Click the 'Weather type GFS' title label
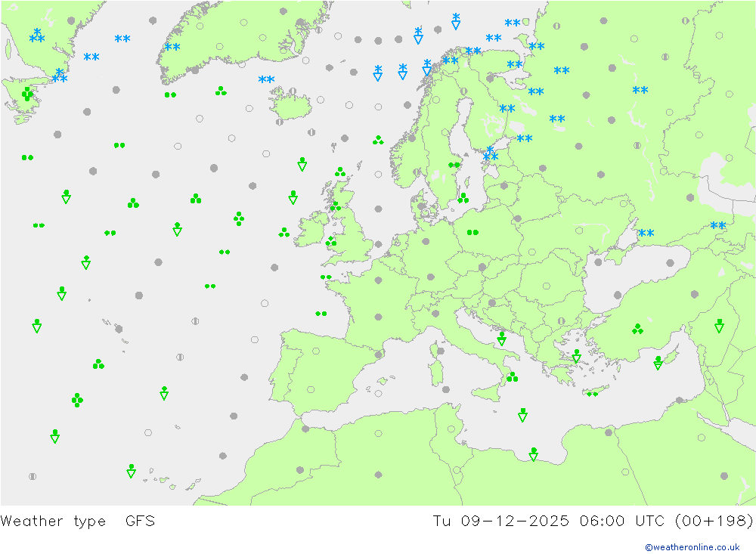 click(x=78, y=522)
